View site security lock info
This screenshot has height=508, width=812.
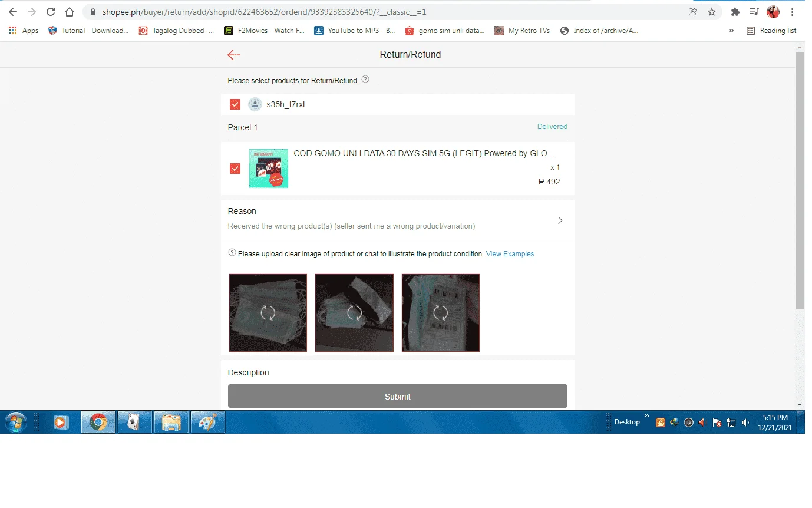tap(93, 12)
